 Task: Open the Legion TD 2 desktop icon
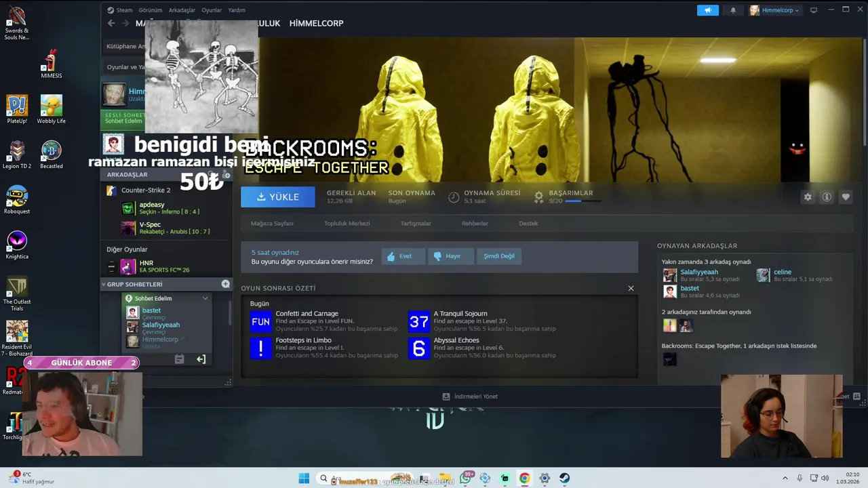pos(17,155)
